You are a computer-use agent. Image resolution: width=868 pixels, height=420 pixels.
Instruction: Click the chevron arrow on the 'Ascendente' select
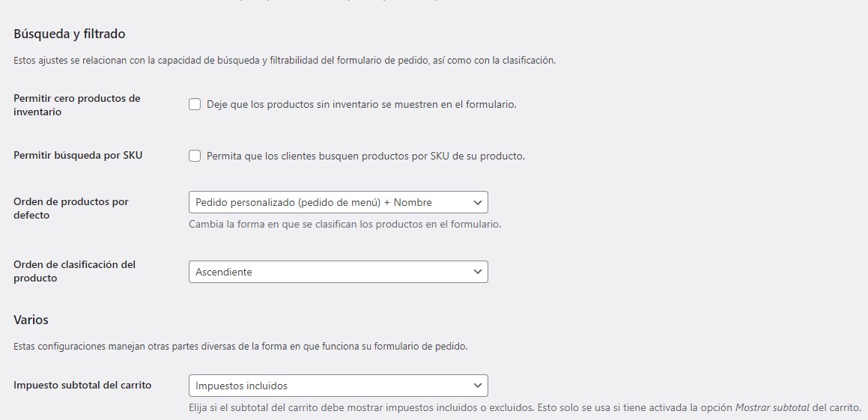[x=478, y=272]
